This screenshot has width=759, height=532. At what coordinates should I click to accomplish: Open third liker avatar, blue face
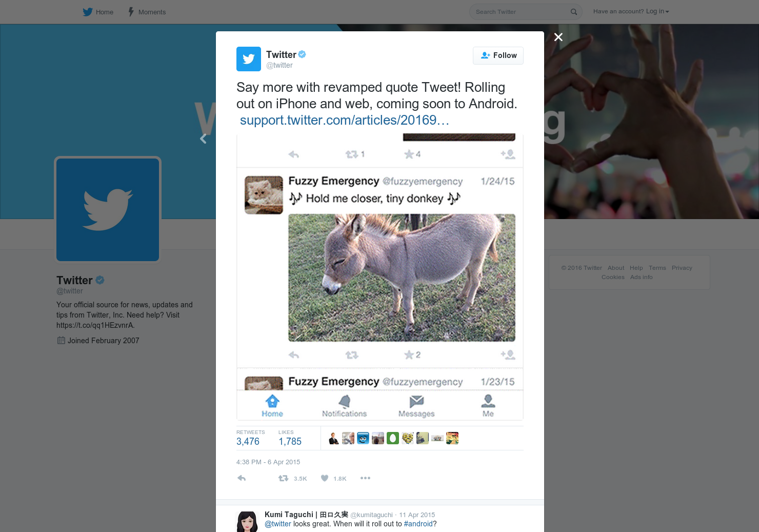click(363, 438)
